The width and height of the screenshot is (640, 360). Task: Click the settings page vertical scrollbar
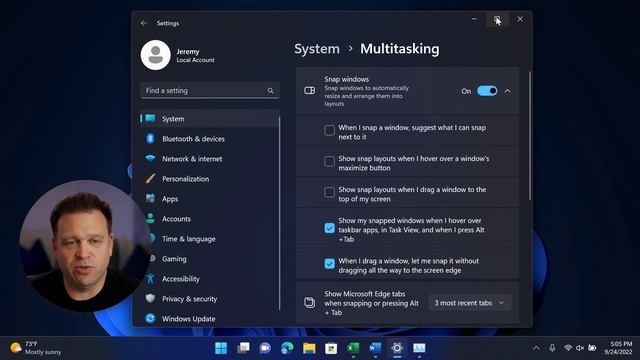(x=530, y=136)
